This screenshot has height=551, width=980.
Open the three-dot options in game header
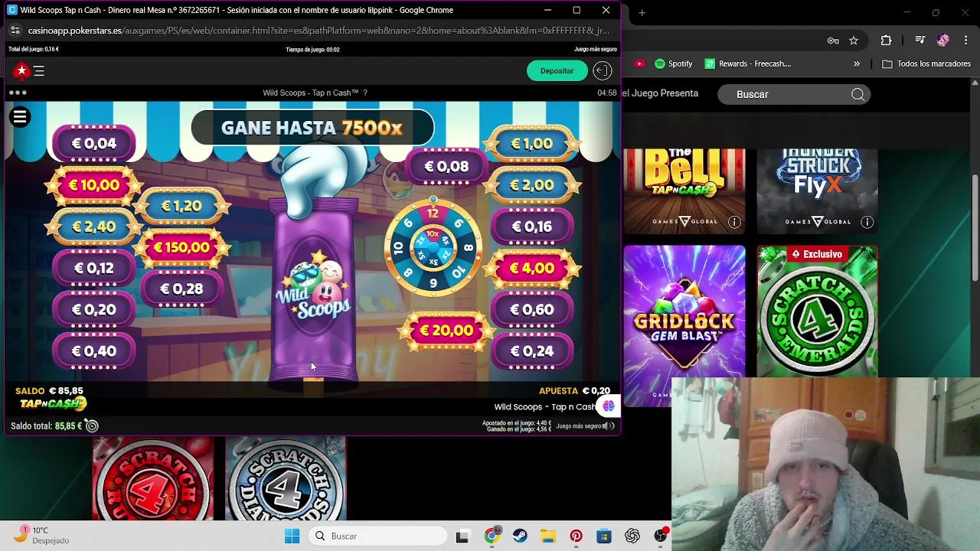18,93
